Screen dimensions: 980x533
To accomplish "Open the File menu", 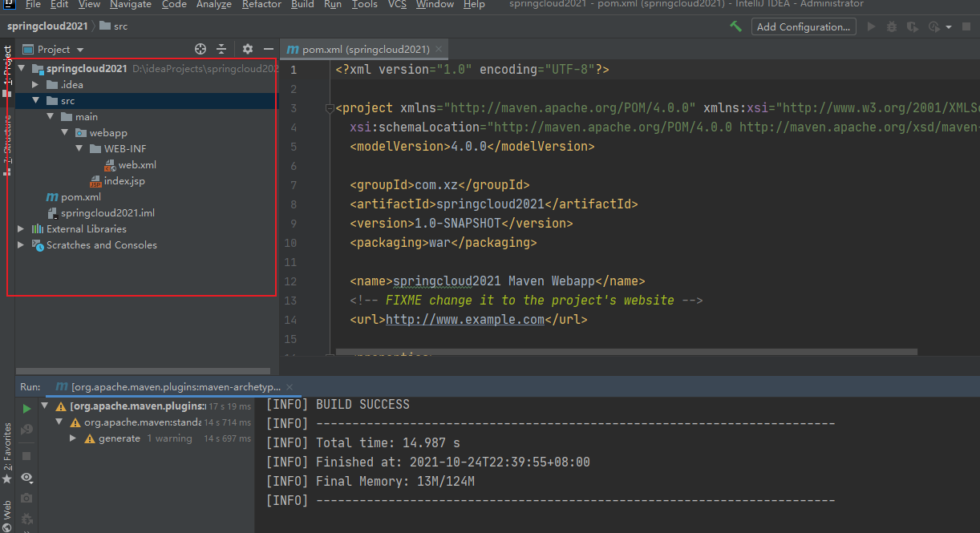I will click(33, 5).
